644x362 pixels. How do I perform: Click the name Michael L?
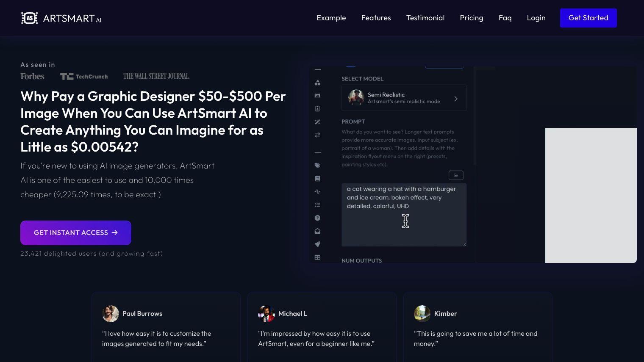[293, 314]
